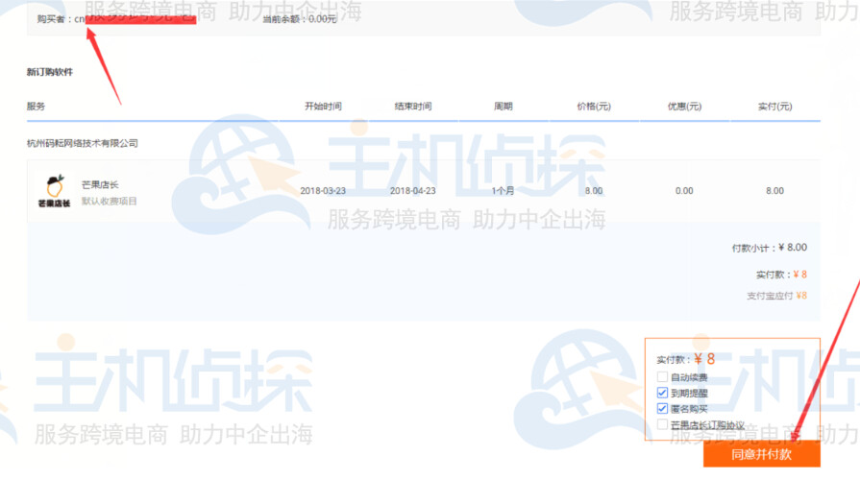The height and width of the screenshot is (504, 860).
Task: Click the start date 2018-03-23
Action: coord(323,191)
